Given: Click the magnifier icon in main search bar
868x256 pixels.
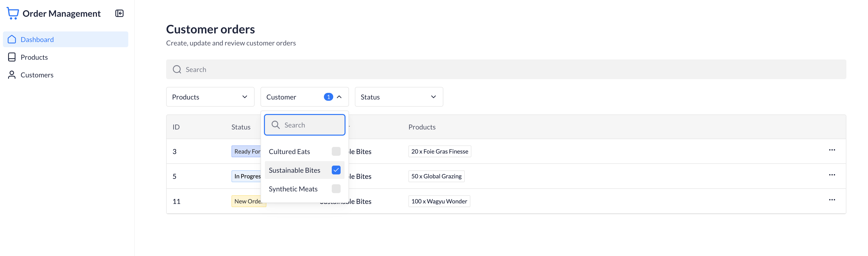Looking at the screenshot, I should tap(177, 69).
